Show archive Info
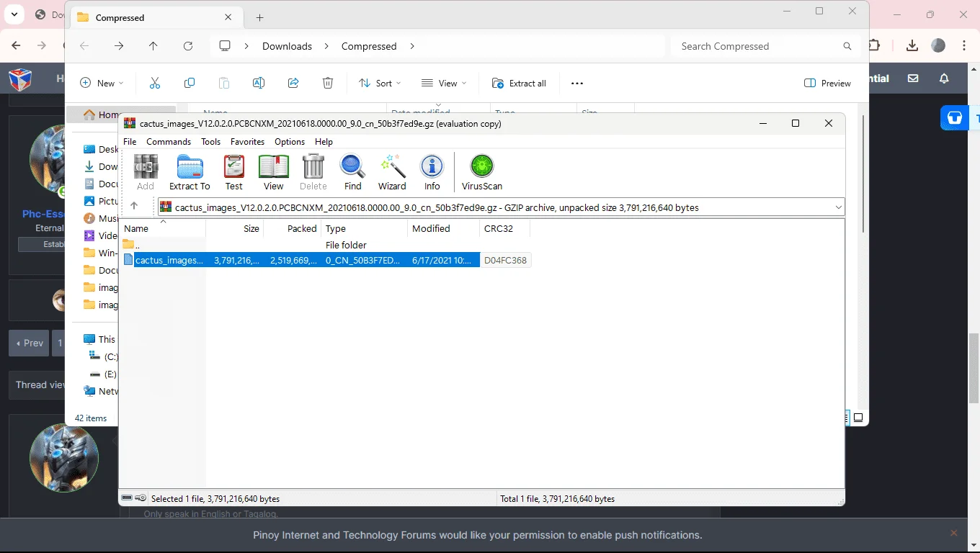This screenshot has width=980, height=553. pos(432,173)
